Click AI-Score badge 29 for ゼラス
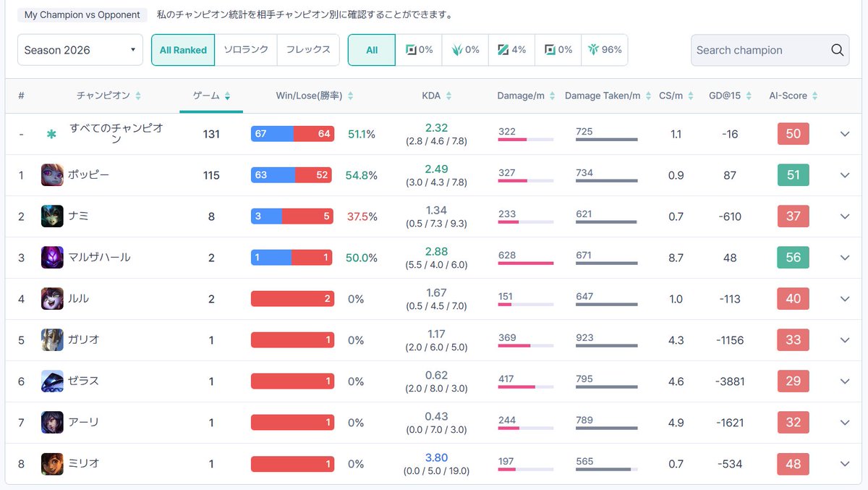This screenshot has height=490, width=868. (793, 381)
